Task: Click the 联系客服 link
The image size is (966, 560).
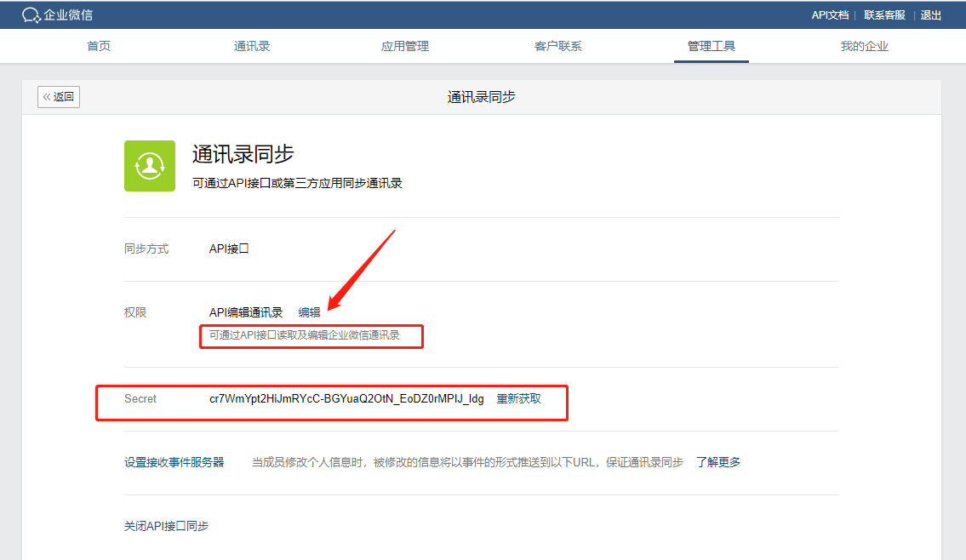Action: 884,15
